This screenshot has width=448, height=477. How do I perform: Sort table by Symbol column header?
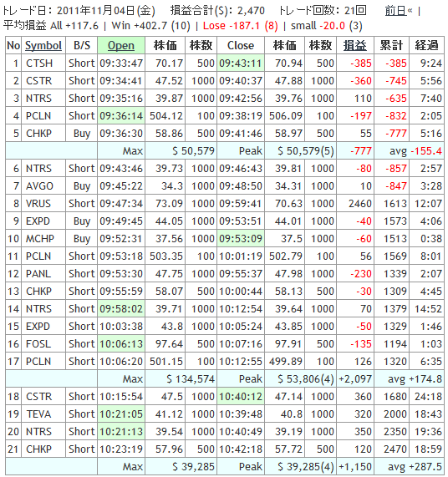(43, 46)
